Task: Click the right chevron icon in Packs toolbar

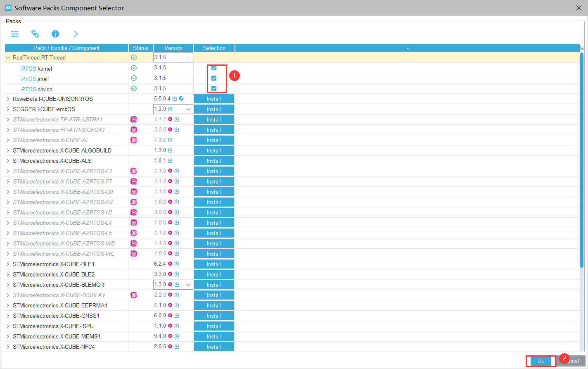Action: point(76,34)
